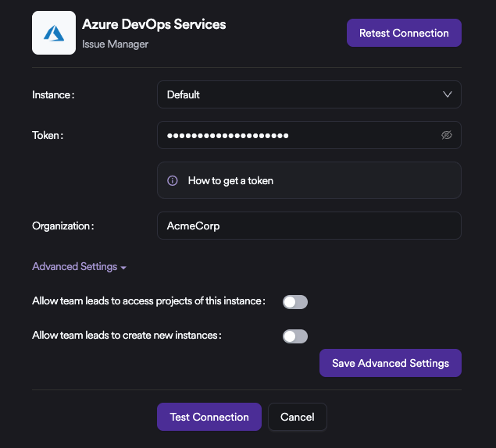
Task: Click the Issue Manager subtitle
Action: click(115, 44)
